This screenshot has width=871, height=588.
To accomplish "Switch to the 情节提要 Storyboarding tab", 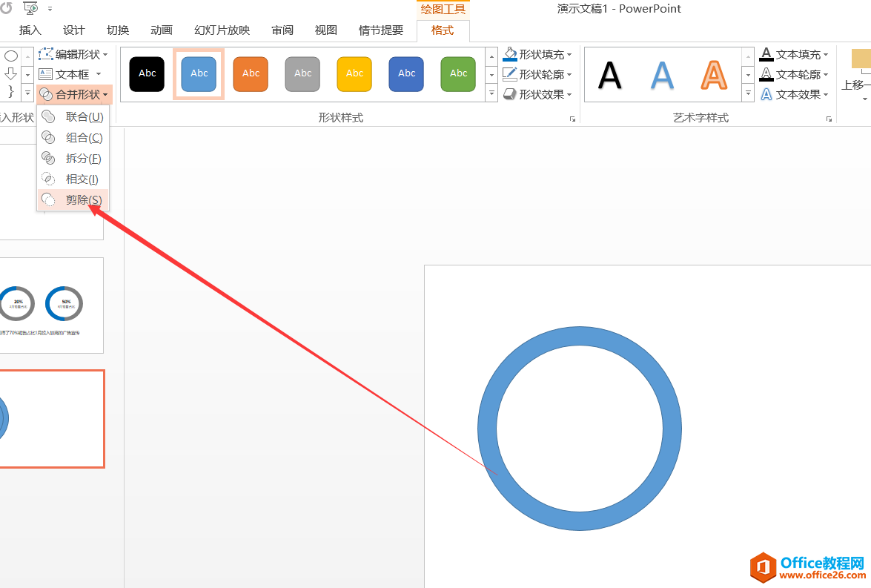I will click(x=381, y=30).
